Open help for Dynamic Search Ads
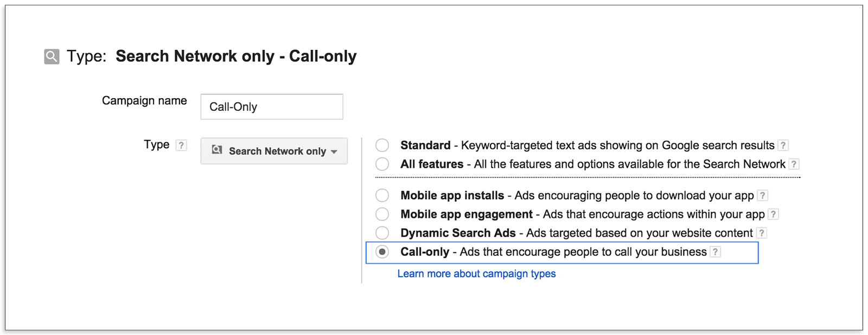The image size is (868, 335). [x=763, y=233]
